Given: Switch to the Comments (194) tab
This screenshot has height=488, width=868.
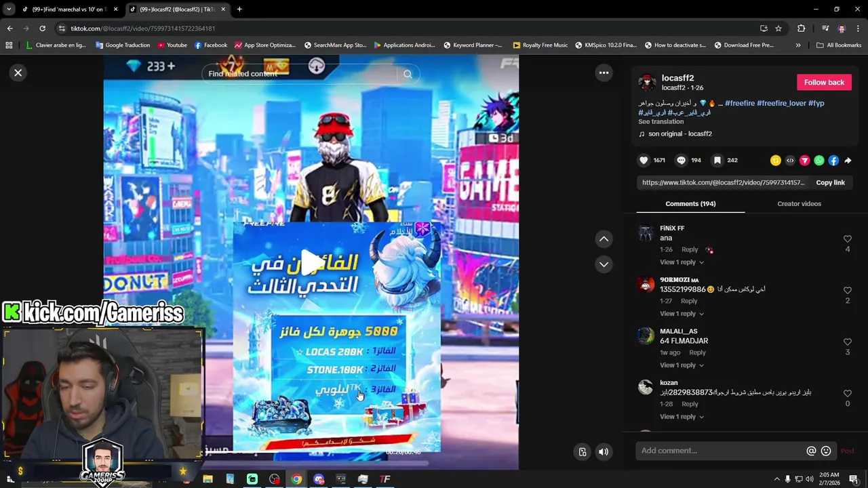Looking at the screenshot, I should 690,203.
